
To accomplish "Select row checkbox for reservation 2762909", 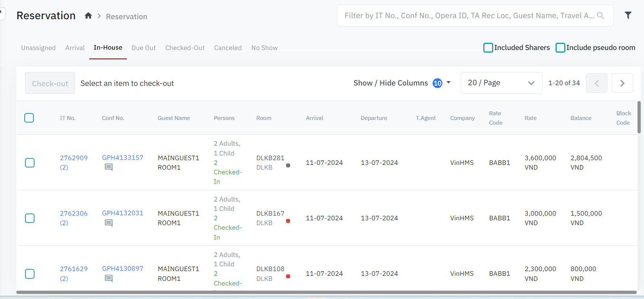I will coord(30,163).
